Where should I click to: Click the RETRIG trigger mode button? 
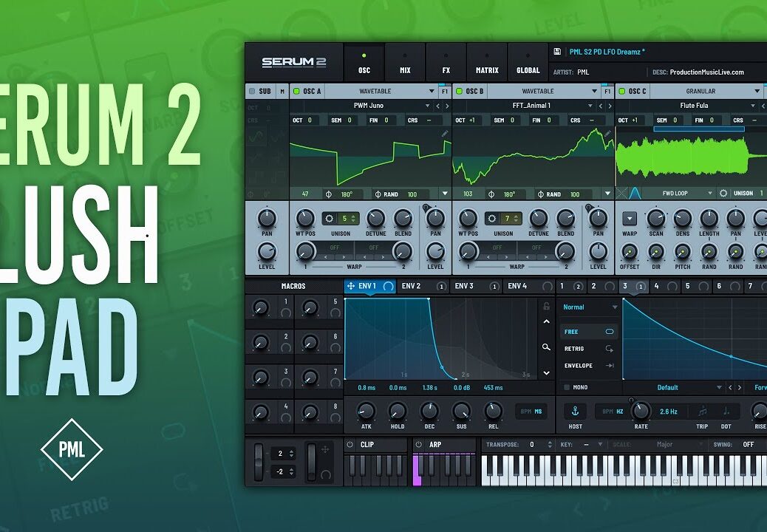(x=589, y=349)
